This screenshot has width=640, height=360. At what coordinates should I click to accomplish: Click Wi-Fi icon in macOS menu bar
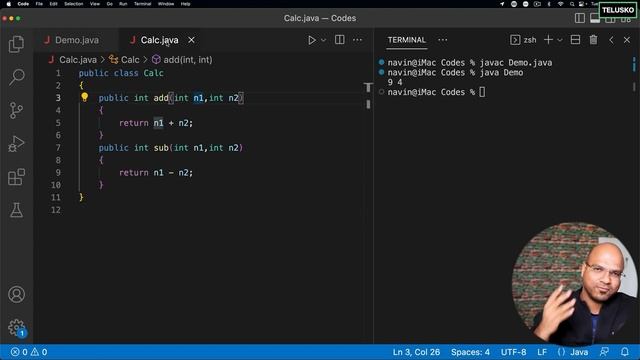[560, 4]
